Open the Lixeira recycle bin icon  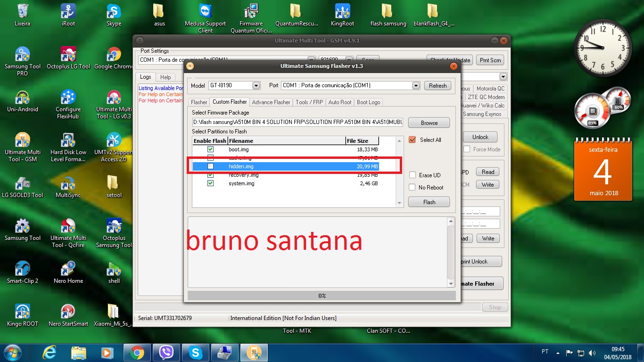click(x=22, y=14)
